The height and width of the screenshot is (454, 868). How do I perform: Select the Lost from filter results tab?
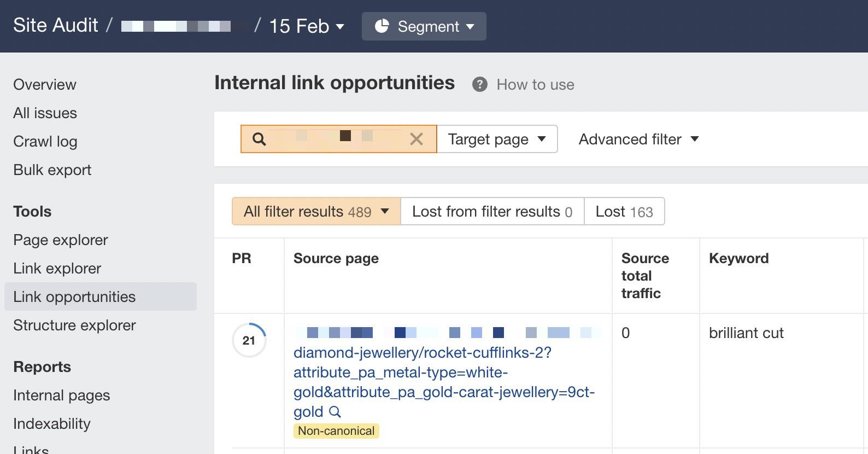491,211
